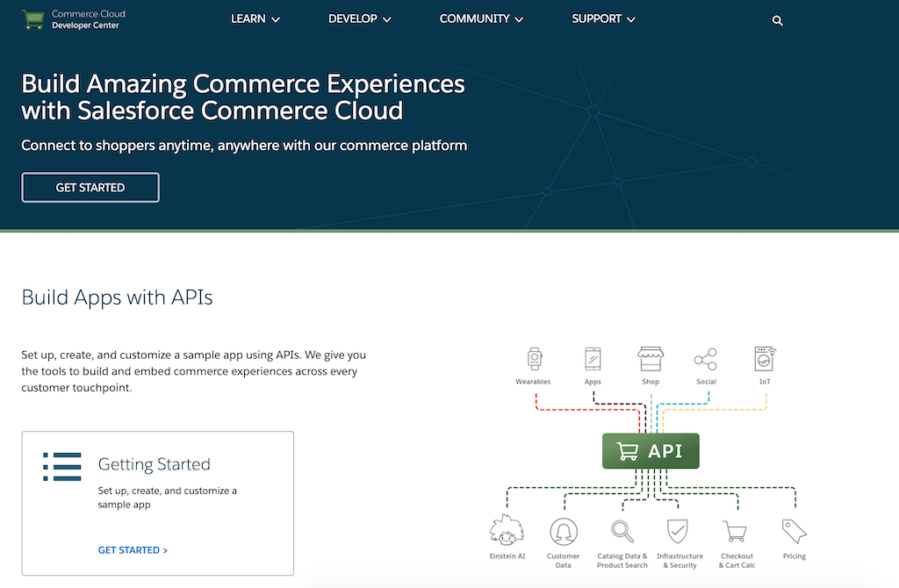Expand the SUPPORT menu chevron
The image size is (899, 588).
(631, 19)
